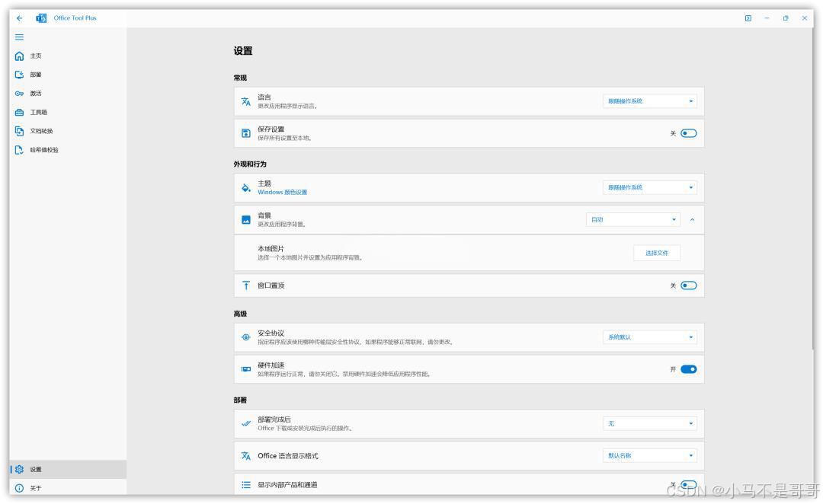Click the translate icon beside 语言
This screenshot has width=823, height=504.
click(x=245, y=101)
